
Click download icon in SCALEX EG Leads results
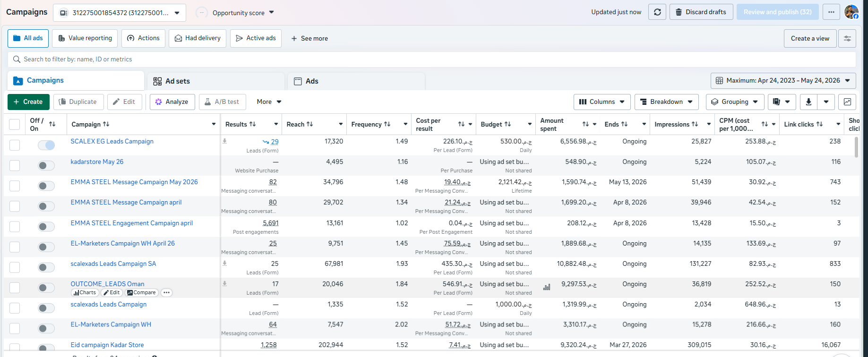225,141
